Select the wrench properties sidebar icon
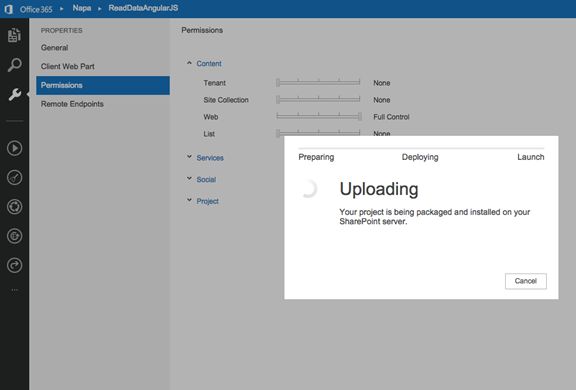 pyautogui.click(x=14, y=94)
